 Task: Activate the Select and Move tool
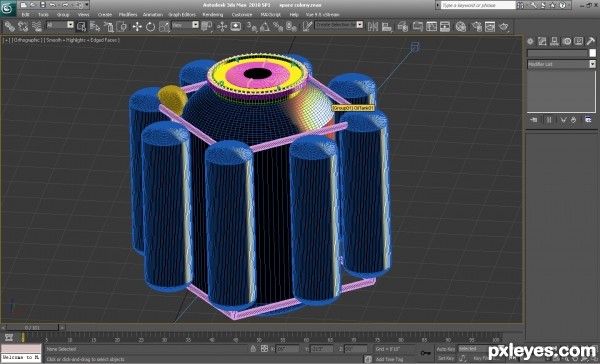pyautogui.click(x=137, y=26)
